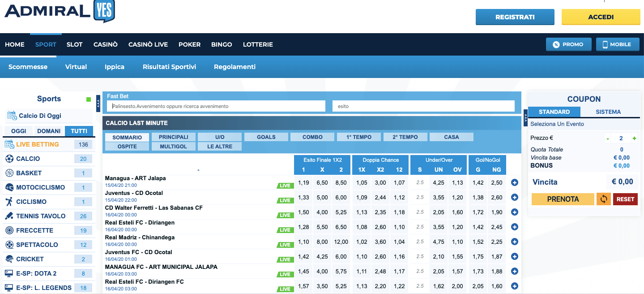Open the LE ALTRE market tab
644x294 pixels.
(x=220, y=147)
